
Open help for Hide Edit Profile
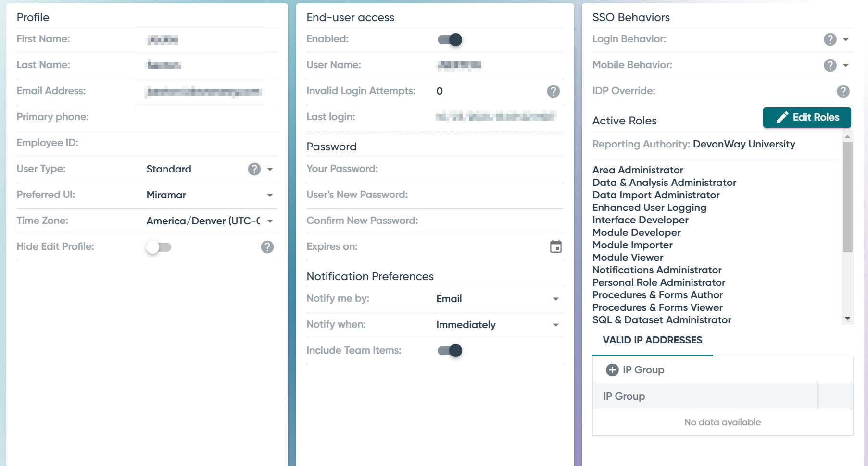click(x=267, y=247)
